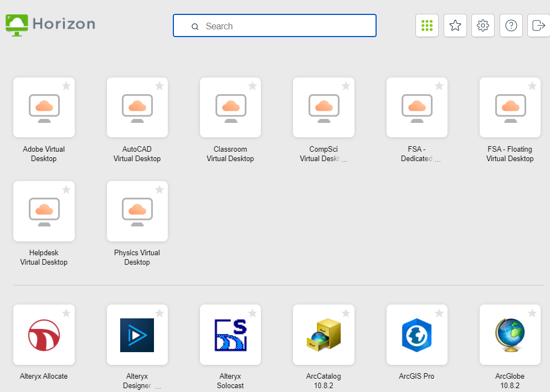Click the "Physics Virtual Desktop" label

[137, 257]
